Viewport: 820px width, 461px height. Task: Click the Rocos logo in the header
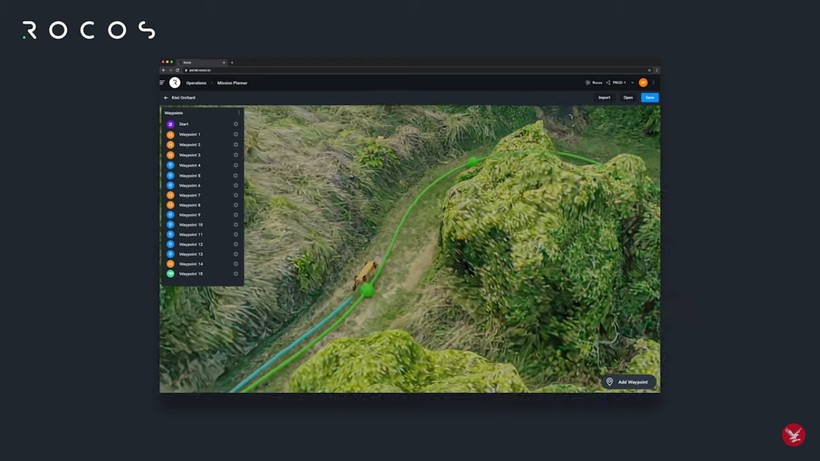[x=174, y=82]
